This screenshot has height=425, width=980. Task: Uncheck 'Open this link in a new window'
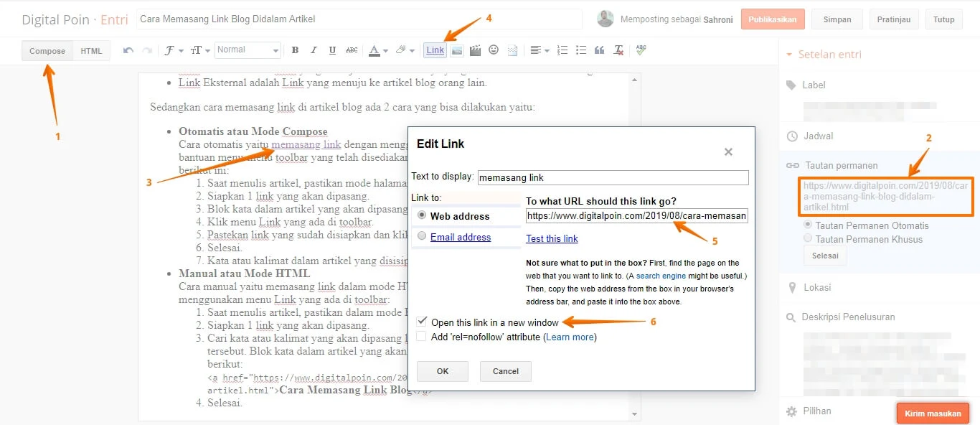tap(421, 322)
